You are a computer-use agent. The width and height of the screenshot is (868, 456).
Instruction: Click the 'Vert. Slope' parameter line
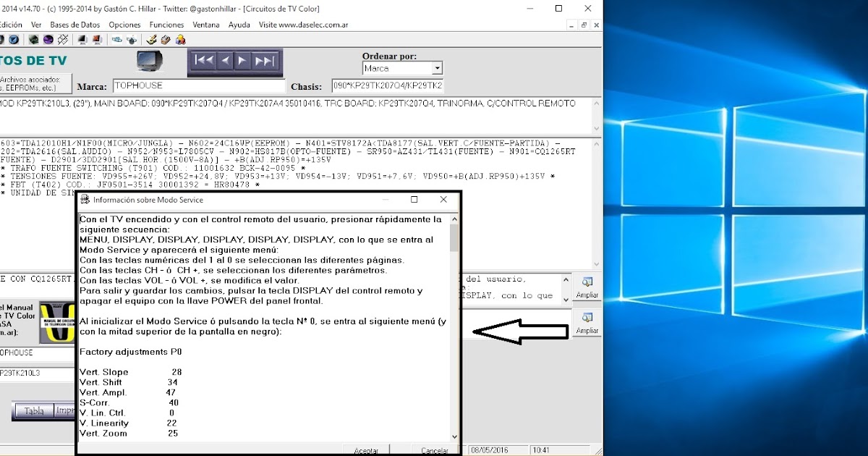130,372
